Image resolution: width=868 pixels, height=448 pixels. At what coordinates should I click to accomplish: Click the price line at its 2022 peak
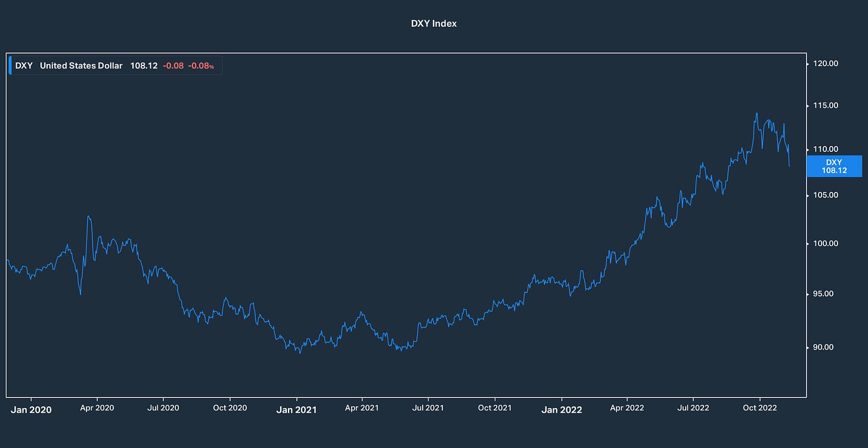point(757,112)
